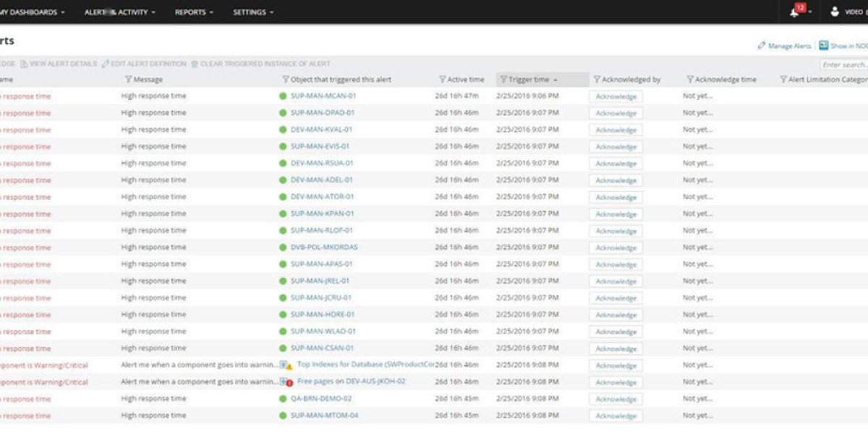Image resolution: width=868 pixels, height=434 pixels.
Task: Open the SETTINGS dropdown menu
Action: [x=250, y=12]
